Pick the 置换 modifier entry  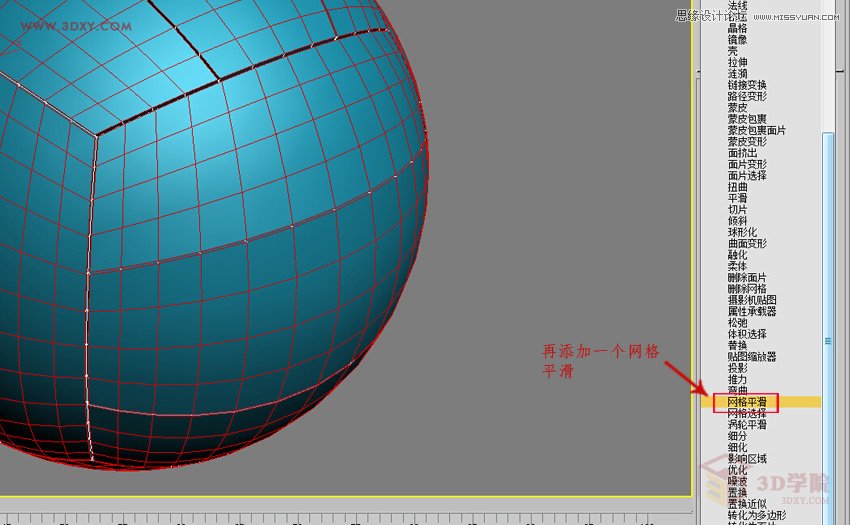point(737,493)
